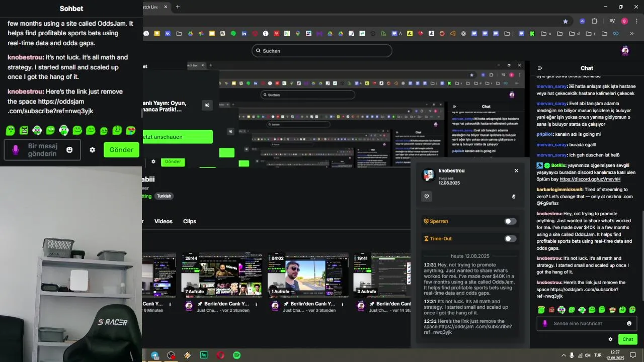The height and width of the screenshot is (362, 644).
Task: Enable the Sperren ban toggle
Action: click(511, 221)
